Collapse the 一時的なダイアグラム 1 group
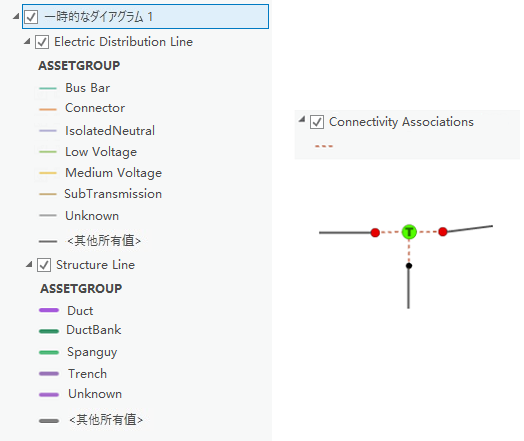Image resolution: width=524 pixels, height=441 pixels. click(x=16, y=16)
